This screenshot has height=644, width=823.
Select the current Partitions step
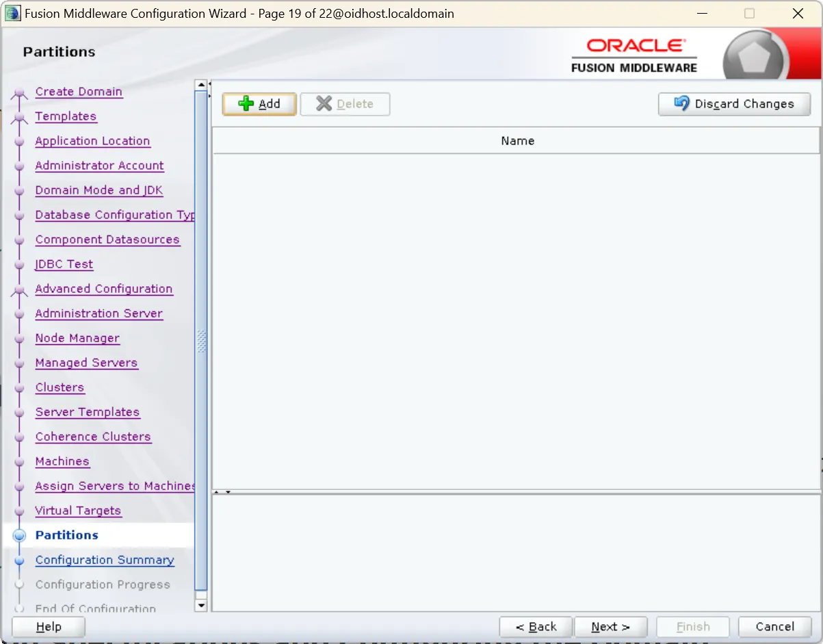pyautogui.click(x=66, y=535)
